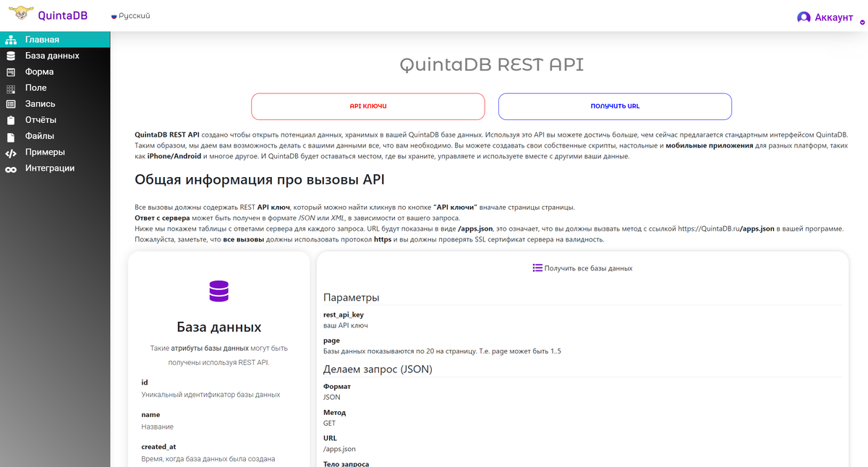Click the Интеграции infinity icon

(x=11, y=169)
